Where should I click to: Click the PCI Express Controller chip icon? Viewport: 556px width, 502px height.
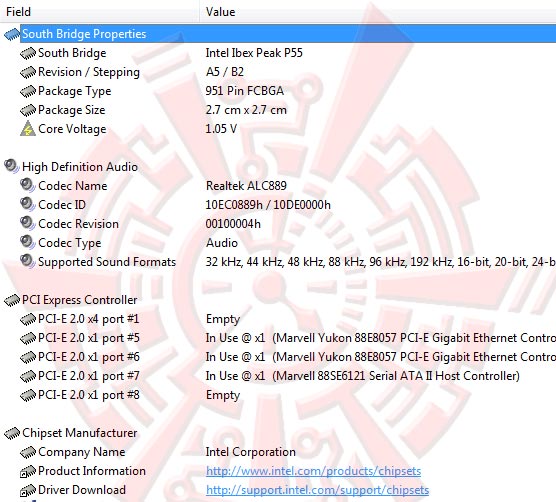point(12,300)
